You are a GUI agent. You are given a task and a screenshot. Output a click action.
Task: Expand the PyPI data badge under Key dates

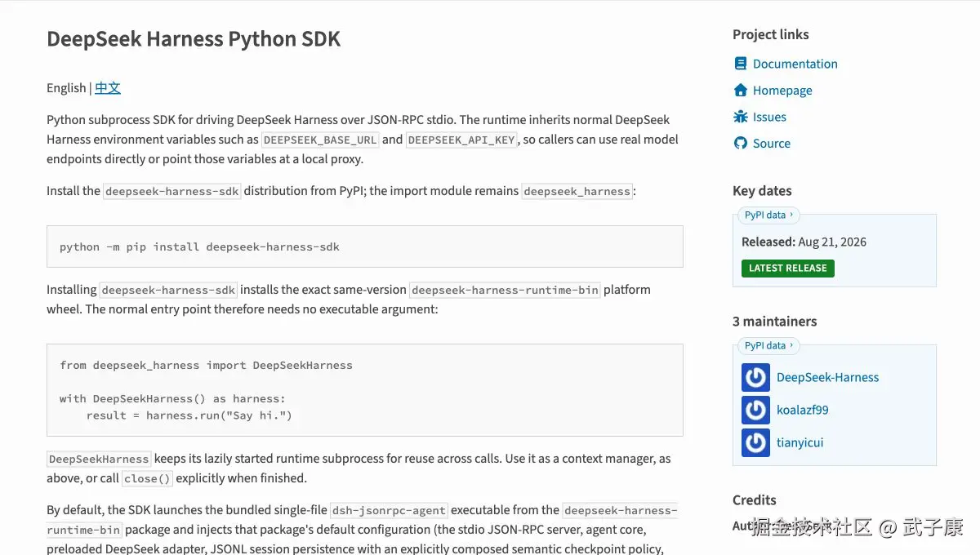(768, 215)
